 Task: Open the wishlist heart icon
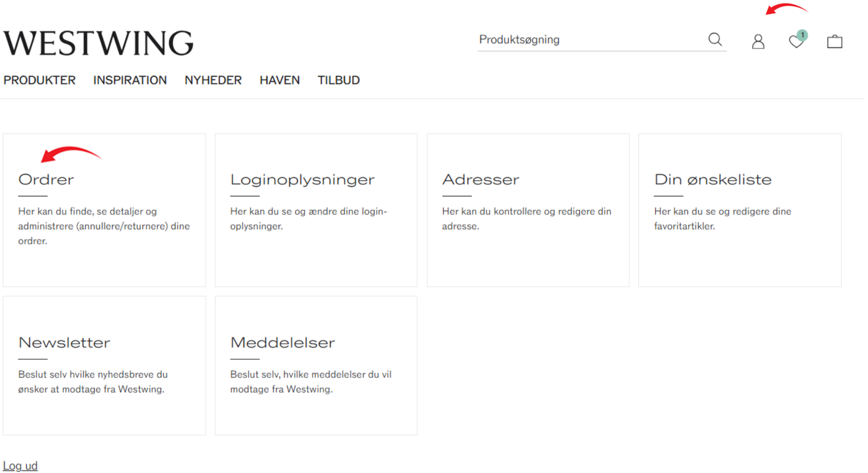point(796,42)
